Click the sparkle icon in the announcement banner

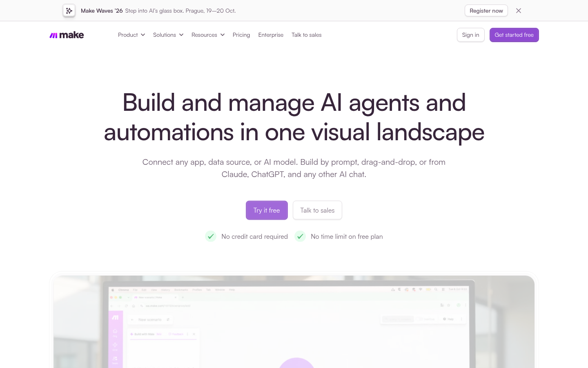coord(69,11)
